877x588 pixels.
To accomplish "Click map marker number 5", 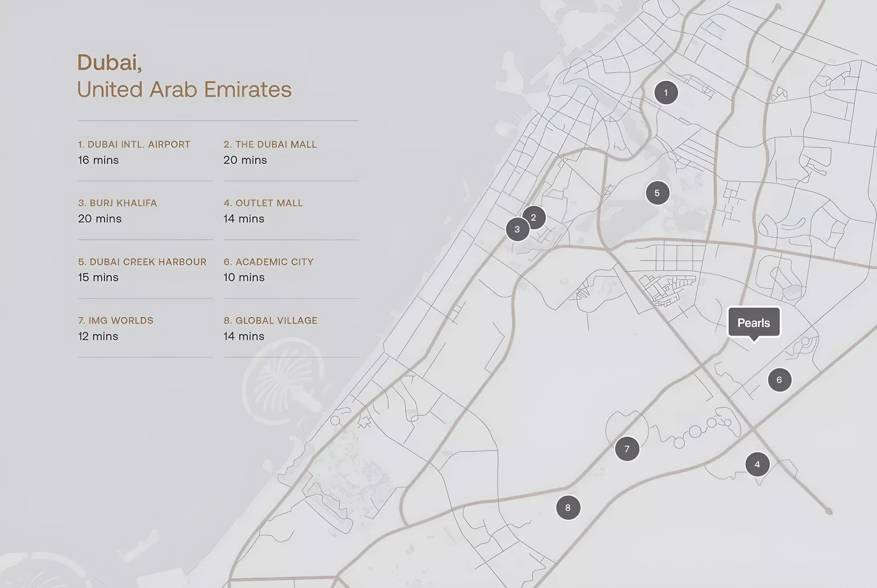I will coord(657,193).
